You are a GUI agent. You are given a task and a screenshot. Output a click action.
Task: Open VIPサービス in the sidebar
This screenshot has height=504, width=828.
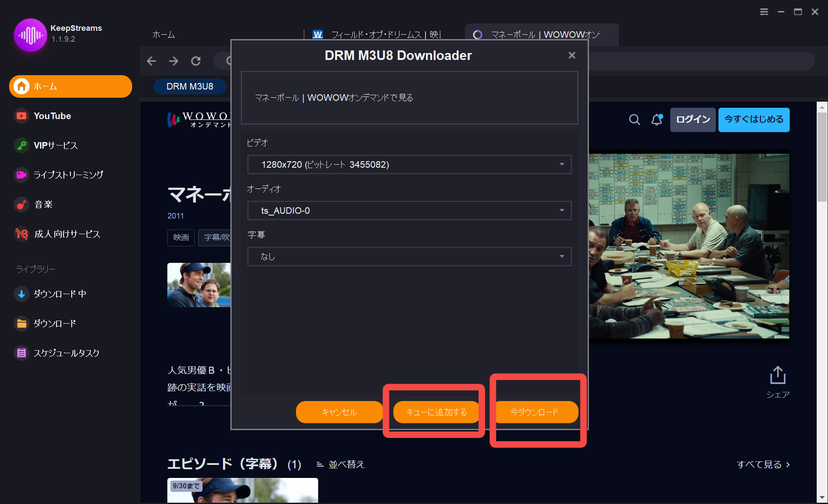pos(46,146)
